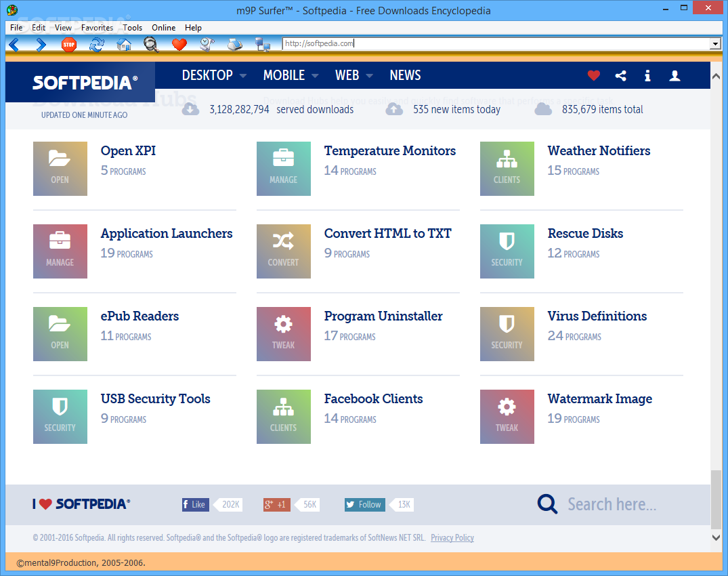This screenshot has width=728, height=576.
Task: Click the Twitter Follow button
Action: [x=365, y=504]
